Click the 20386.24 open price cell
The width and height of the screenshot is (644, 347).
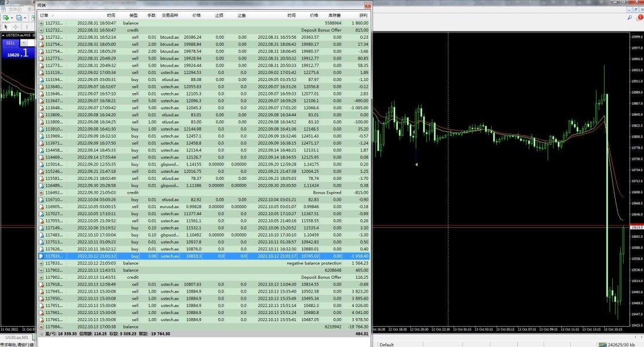click(x=193, y=38)
